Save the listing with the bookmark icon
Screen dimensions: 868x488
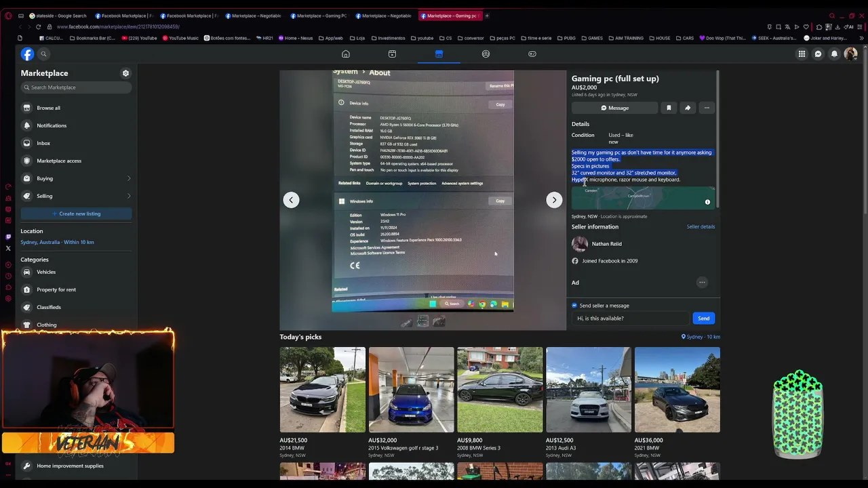pos(669,108)
